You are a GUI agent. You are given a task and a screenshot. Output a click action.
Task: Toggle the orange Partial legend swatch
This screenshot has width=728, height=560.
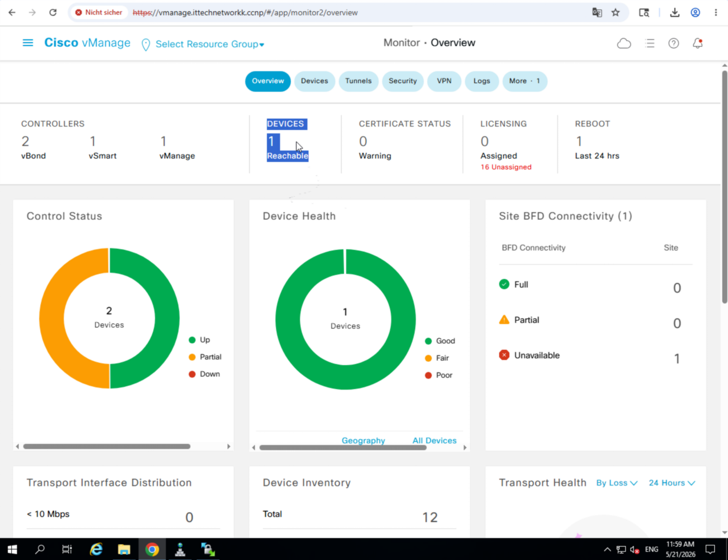[x=192, y=357]
